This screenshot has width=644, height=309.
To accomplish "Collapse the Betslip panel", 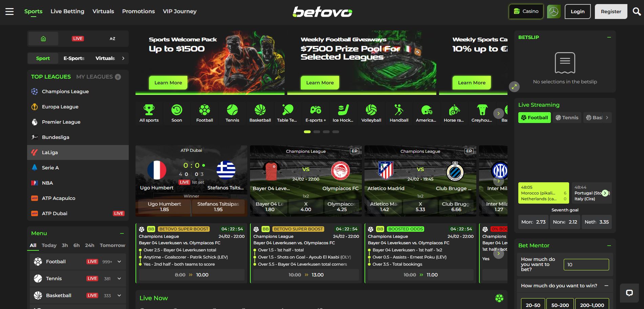I will point(609,37).
